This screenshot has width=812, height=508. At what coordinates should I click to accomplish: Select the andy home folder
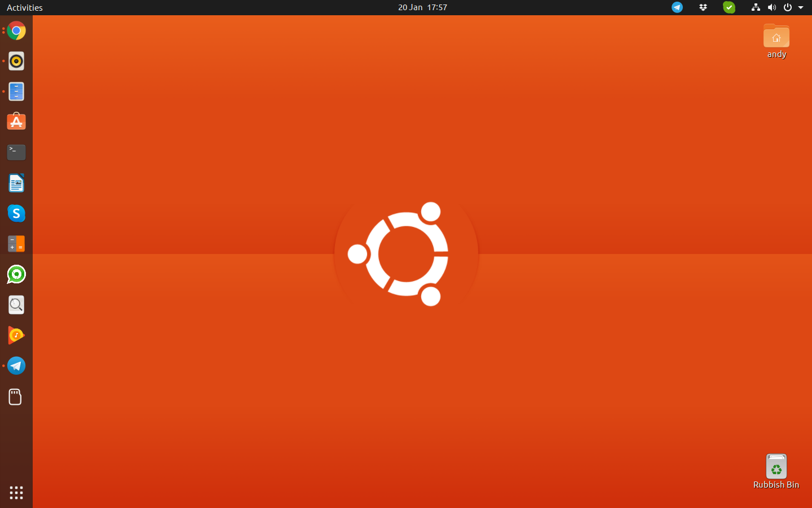[776, 41]
